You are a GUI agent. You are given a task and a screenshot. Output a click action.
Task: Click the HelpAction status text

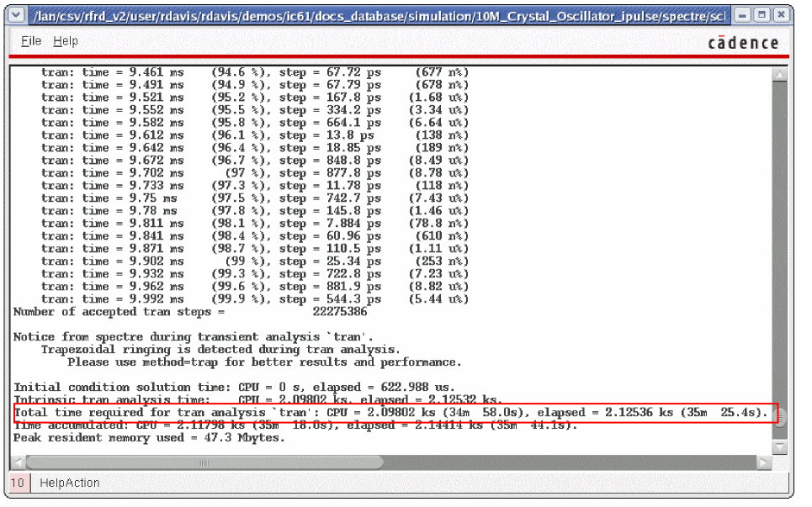click(69, 483)
